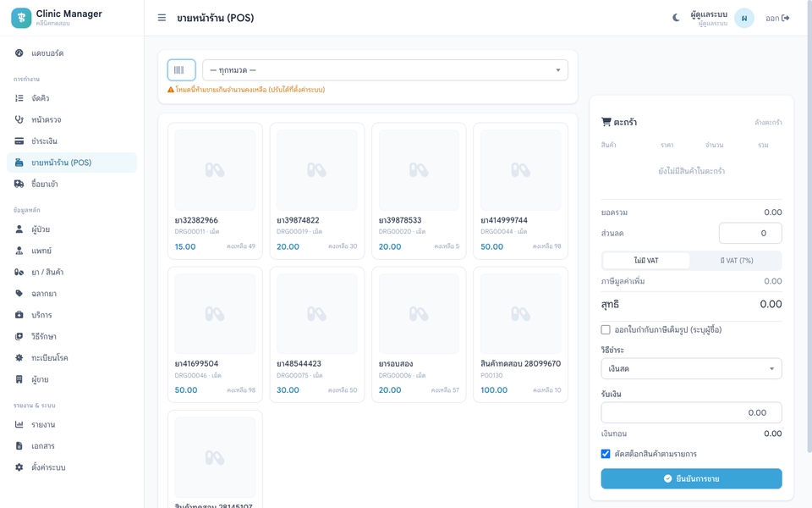Click the orange warning triangle icon
812x508 pixels.
point(170,90)
